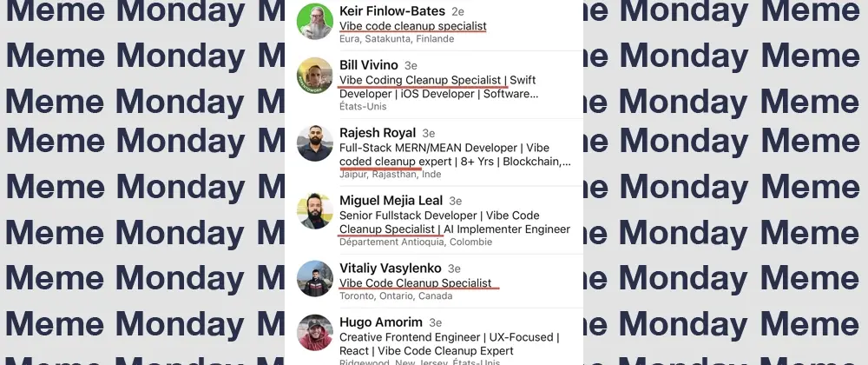
Task: Open Vitaliy Vasylenko's profile photo
Action: [x=314, y=279]
